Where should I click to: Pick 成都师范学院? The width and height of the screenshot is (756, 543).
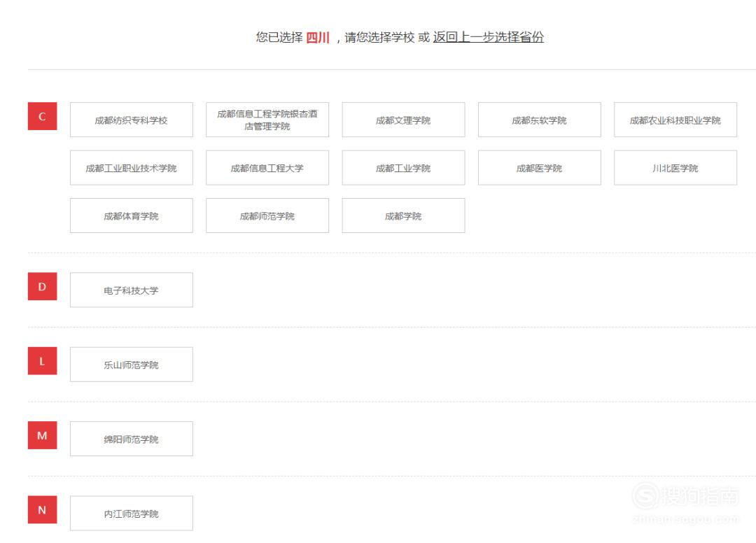click(x=267, y=216)
